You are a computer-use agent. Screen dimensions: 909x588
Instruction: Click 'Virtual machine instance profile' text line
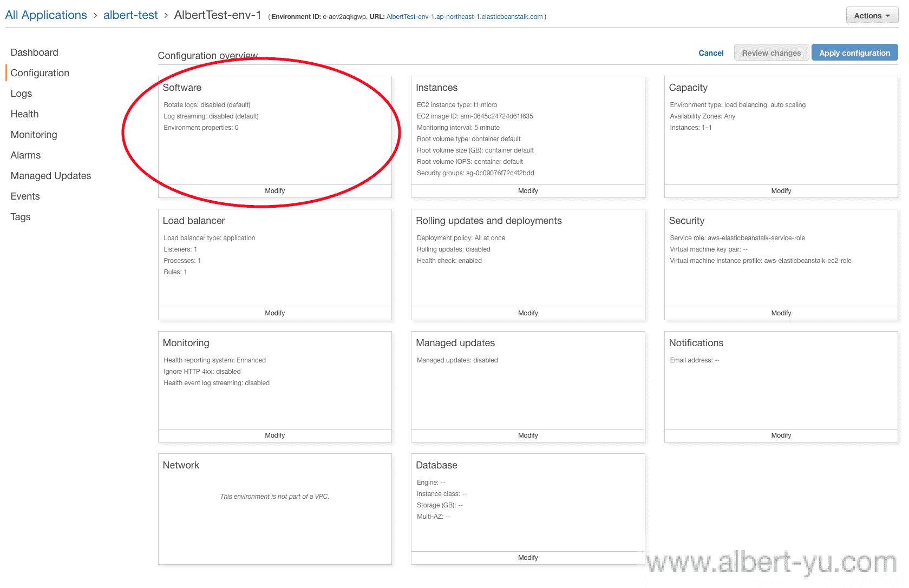pos(760,261)
